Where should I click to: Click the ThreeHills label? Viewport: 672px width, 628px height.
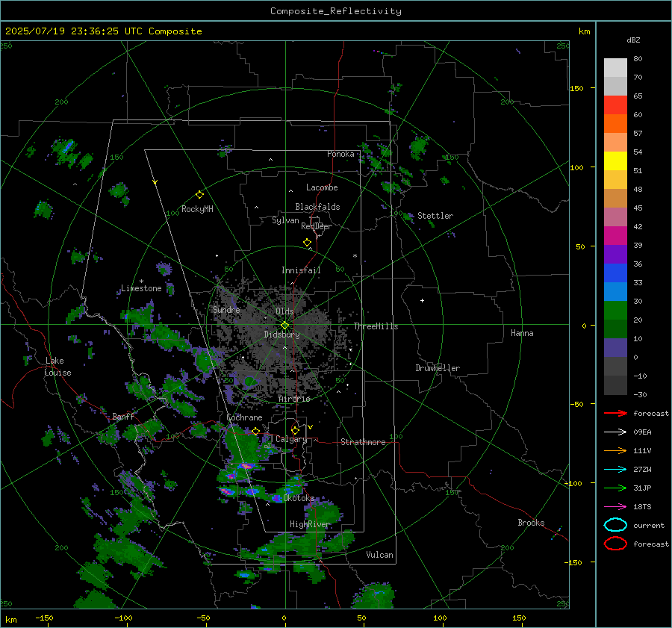tap(376, 326)
